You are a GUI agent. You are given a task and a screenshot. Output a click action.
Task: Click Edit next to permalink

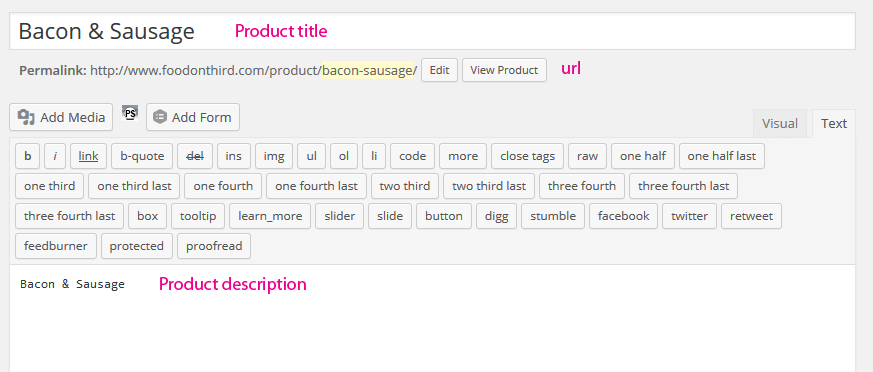coord(439,70)
